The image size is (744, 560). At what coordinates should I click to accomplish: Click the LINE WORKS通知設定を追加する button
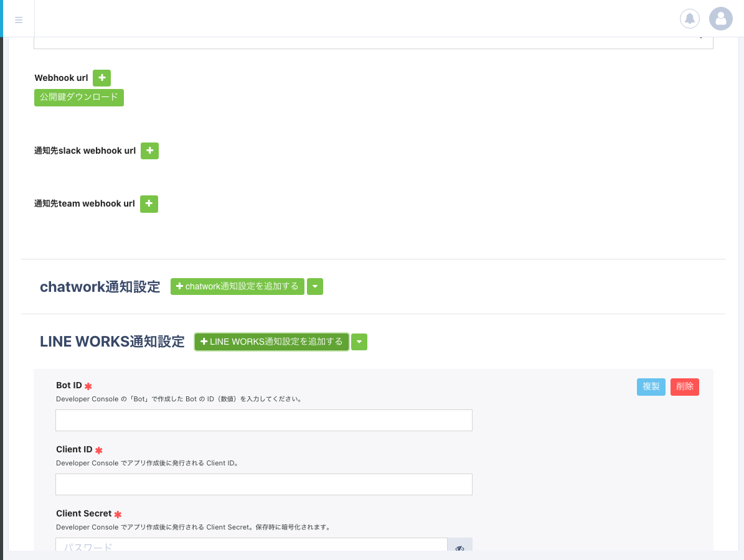271,342
